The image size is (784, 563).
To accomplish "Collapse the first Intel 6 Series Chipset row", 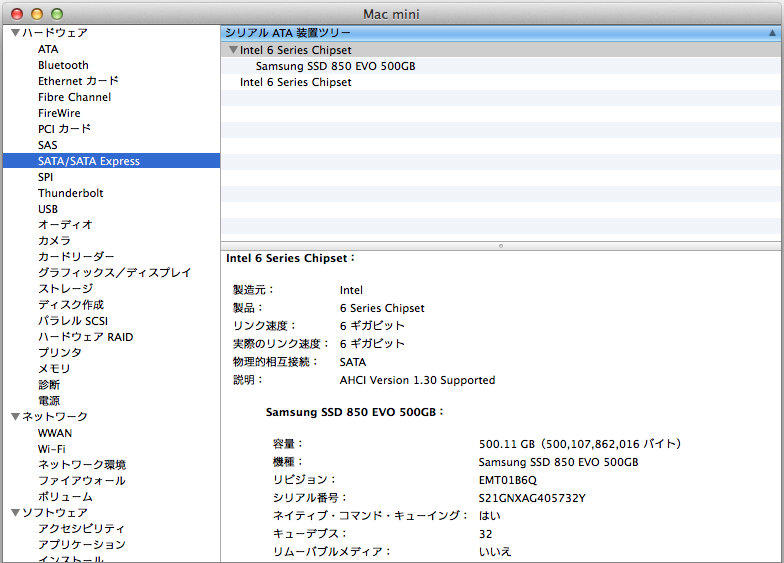I will 233,50.
